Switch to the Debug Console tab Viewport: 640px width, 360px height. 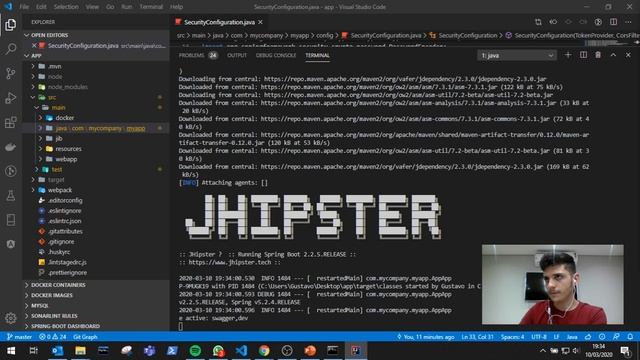pos(276,56)
